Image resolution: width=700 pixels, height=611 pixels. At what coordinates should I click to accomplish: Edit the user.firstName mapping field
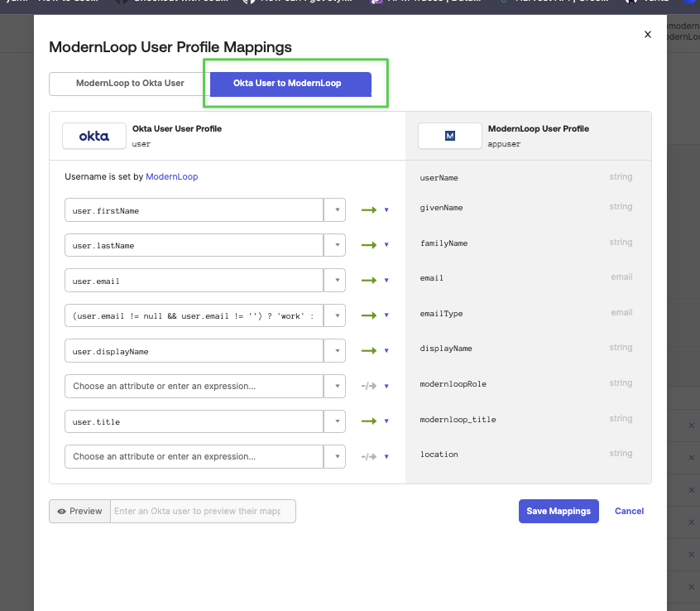pos(194,210)
